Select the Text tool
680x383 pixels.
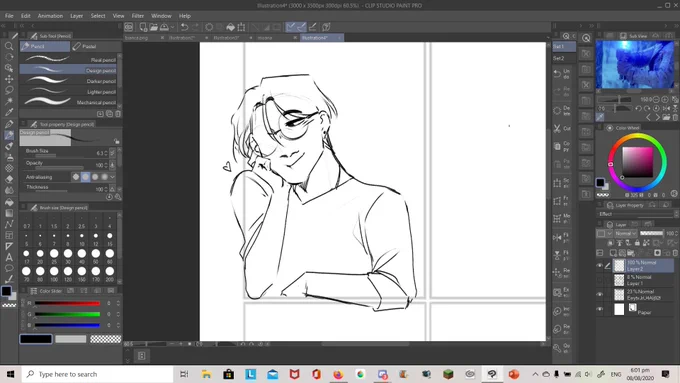pyautogui.click(x=9, y=257)
